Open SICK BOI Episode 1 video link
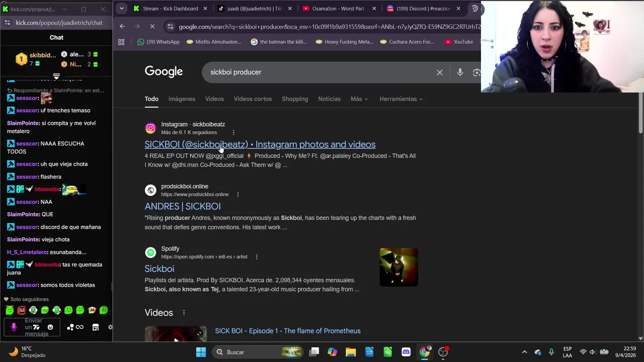 (288, 331)
